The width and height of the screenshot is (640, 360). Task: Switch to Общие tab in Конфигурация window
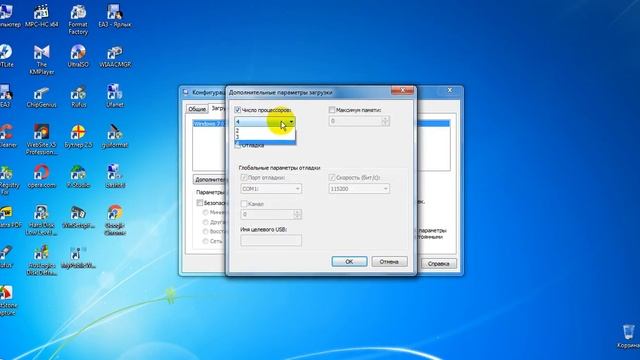197,109
